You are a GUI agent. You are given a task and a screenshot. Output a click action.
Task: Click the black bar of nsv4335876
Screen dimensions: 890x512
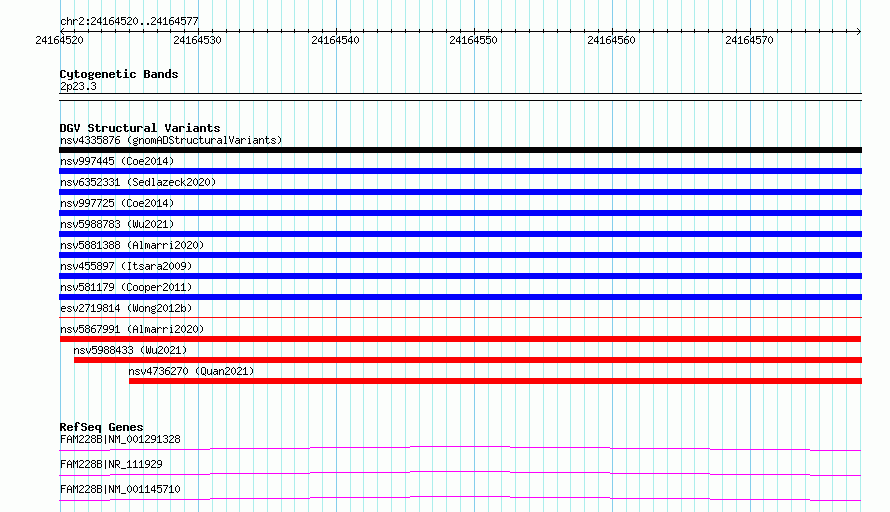[x=460, y=150]
